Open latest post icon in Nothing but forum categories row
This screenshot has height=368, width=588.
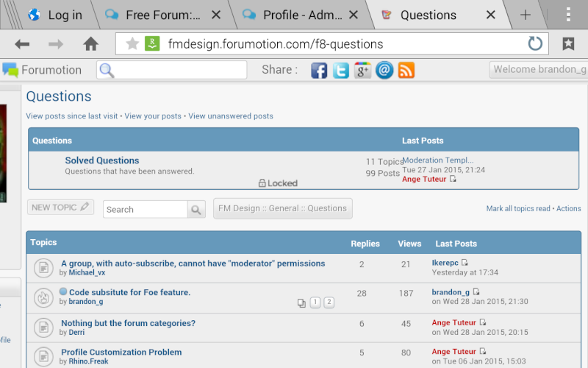[483, 322]
